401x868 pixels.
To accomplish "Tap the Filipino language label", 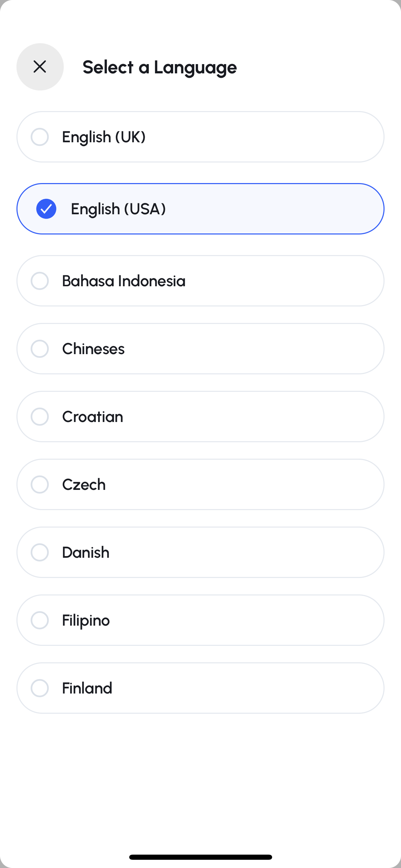I will click(86, 620).
